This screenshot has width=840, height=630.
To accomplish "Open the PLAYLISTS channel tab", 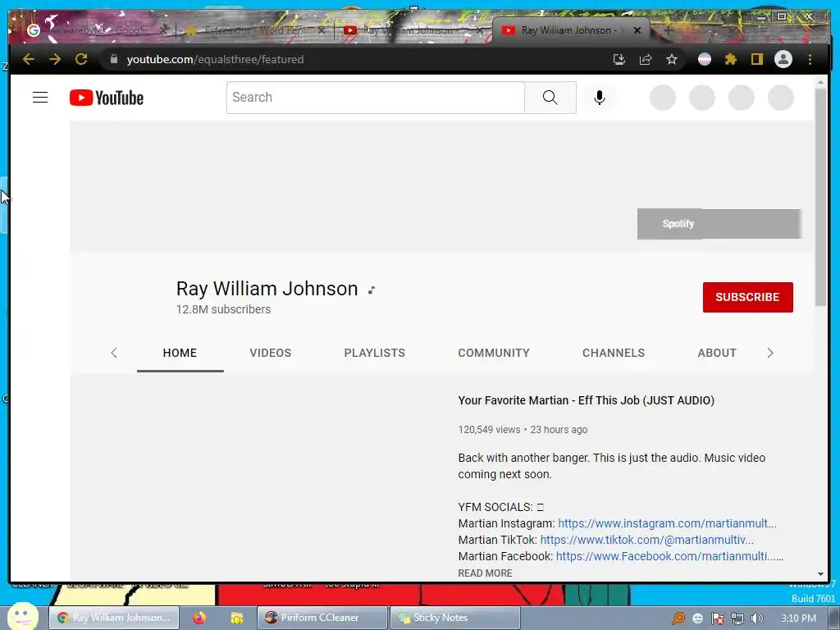I will 374,353.
